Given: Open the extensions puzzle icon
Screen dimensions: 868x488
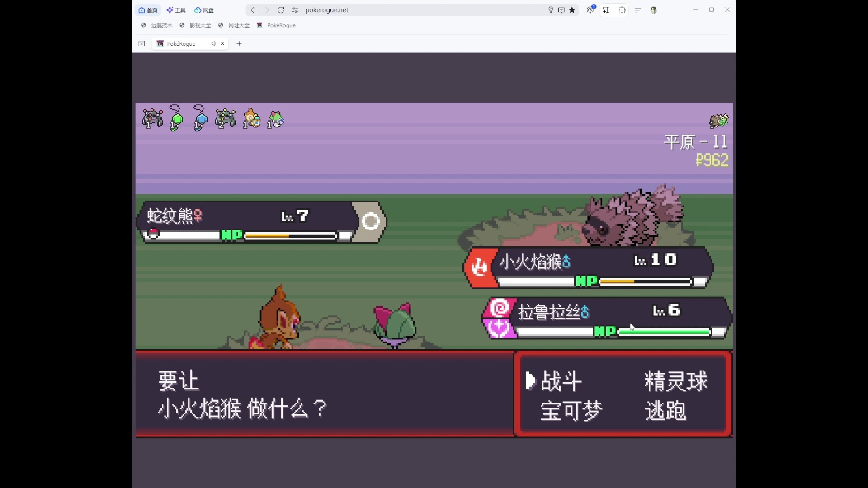Looking at the screenshot, I should [x=622, y=10].
